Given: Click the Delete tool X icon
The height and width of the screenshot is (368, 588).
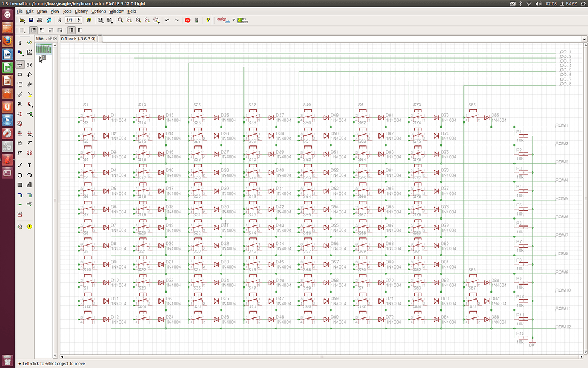Looking at the screenshot, I should tap(20, 104).
